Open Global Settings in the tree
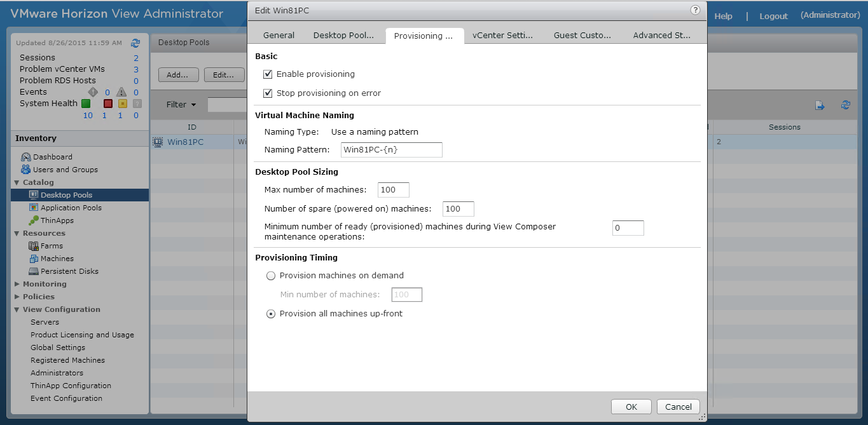 pos(58,347)
